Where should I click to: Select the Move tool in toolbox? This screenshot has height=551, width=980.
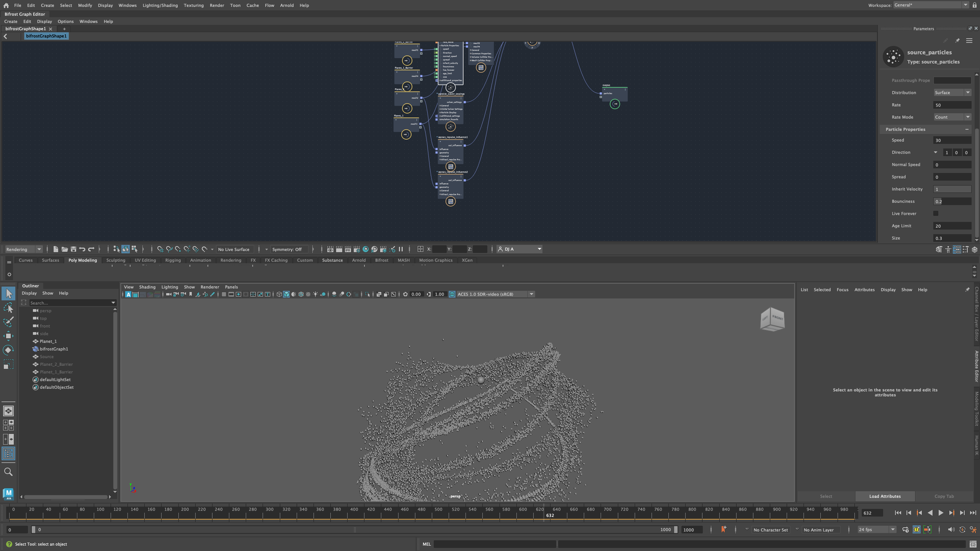coord(8,336)
